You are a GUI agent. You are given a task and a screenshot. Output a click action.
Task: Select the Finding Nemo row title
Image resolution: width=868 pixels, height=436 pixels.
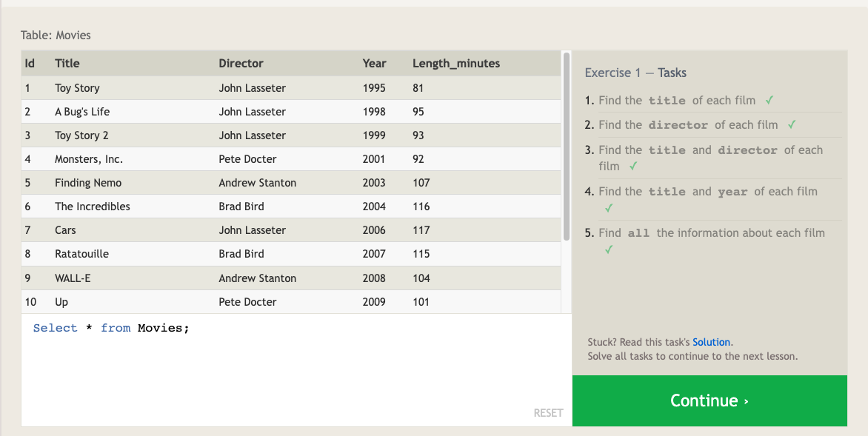click(88, 183)
